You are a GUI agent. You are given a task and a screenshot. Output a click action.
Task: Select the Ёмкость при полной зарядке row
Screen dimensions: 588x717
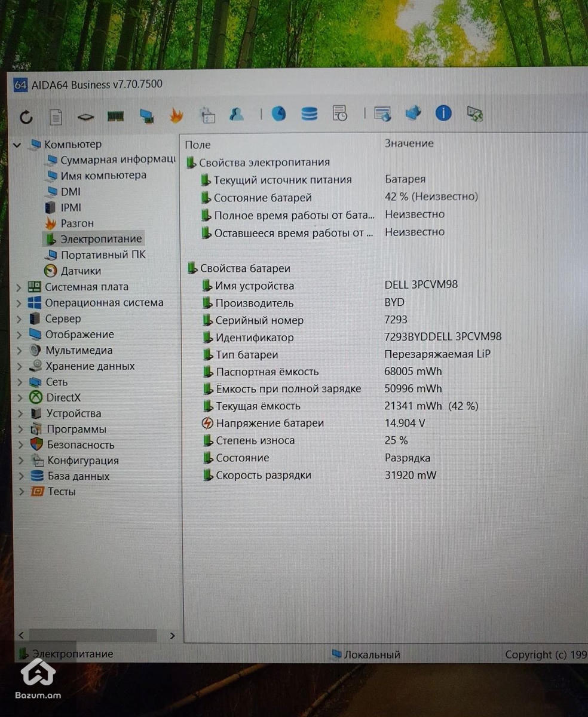[x=282, y=389]
